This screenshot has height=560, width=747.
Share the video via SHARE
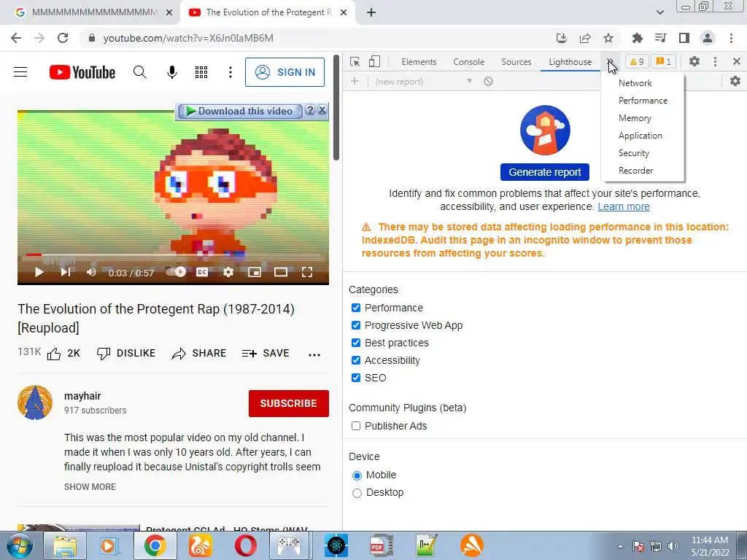198,354
